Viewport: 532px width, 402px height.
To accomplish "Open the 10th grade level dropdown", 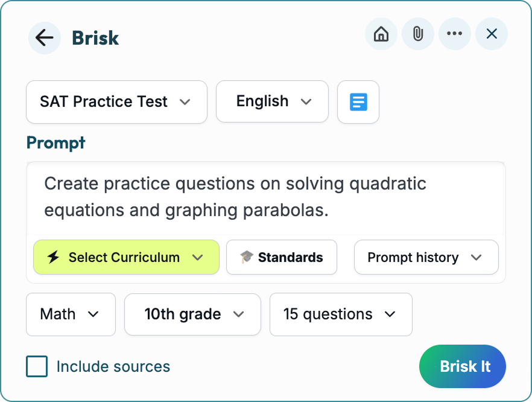I will pyautogui.click(x=192, y=314).
